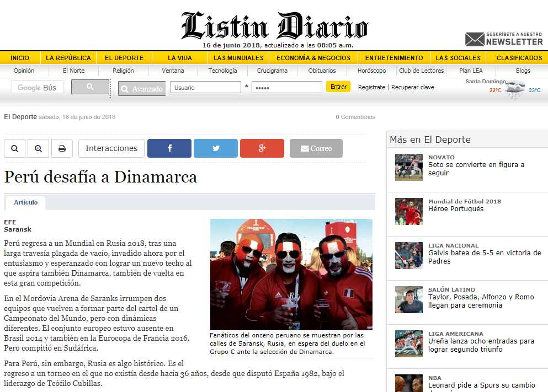The image size is (548, 392).
Task: Open 'Soto se convierte en figura' headline
Action: tap(476, 169)
